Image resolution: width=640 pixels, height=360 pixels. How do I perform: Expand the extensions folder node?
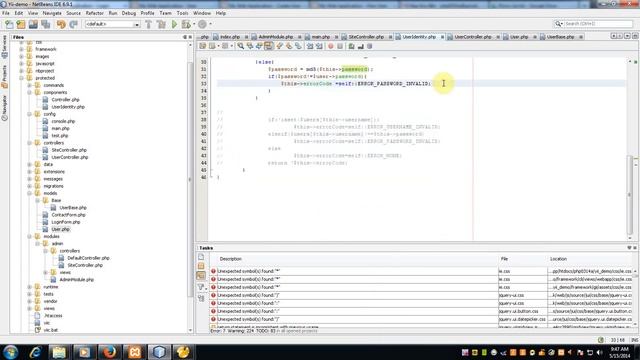29,172
